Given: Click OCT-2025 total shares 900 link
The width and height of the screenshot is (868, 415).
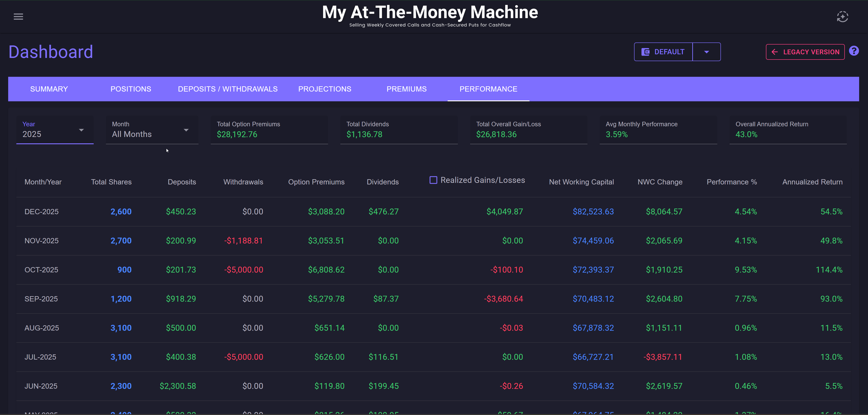Looking at the screenshot, I should pos(124,270).
